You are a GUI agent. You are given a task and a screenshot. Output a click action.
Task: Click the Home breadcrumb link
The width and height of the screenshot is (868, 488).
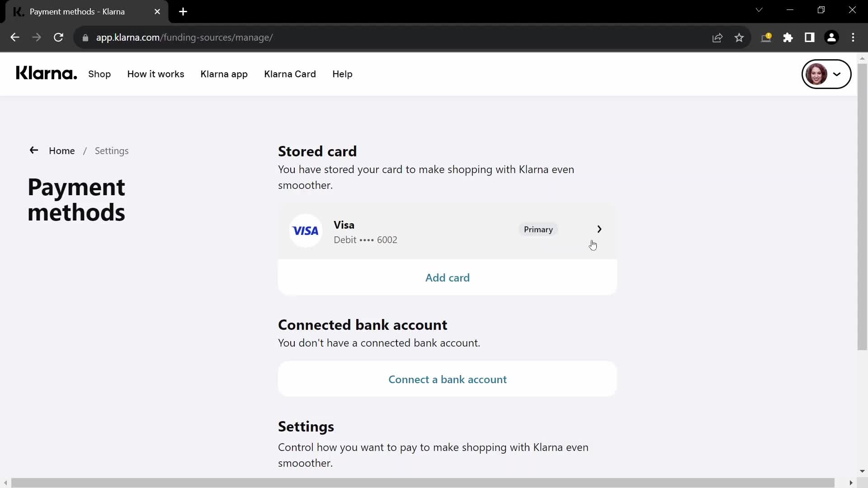pyautogui.click(x=62, y=151)
